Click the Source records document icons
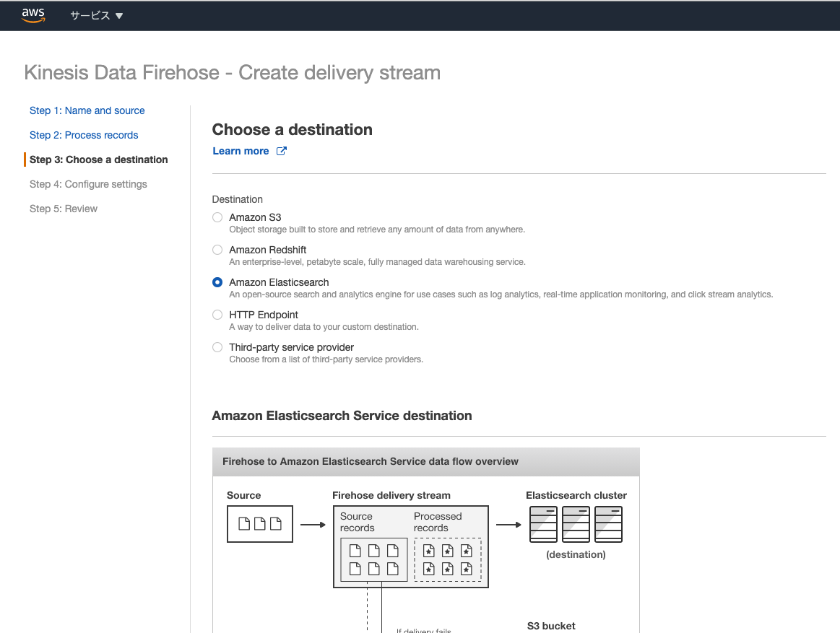This screenshot has width=840, height=633. (x=374, y=559)
